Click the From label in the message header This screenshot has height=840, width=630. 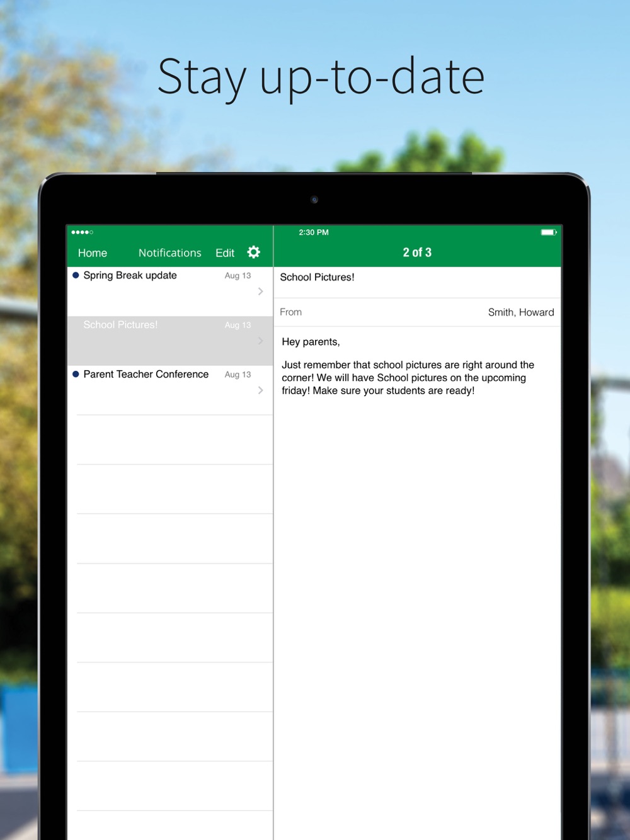[x=291, y=312]
